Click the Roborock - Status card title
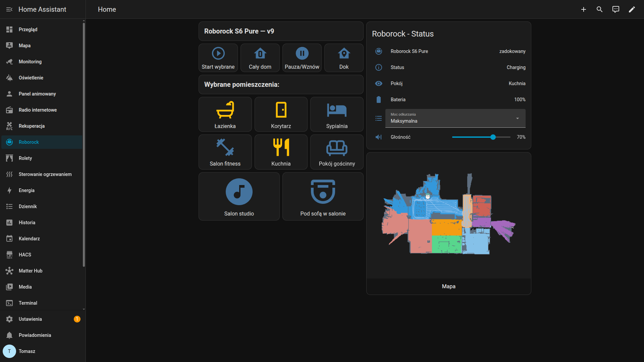This screenshot has height=362, width=644. (x=402, y=34)
